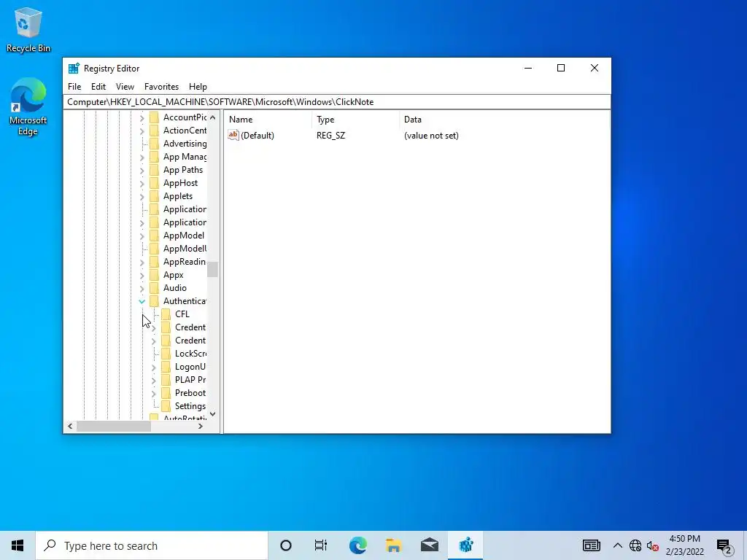Open the Action Center notifications icon

click(724, 545)
